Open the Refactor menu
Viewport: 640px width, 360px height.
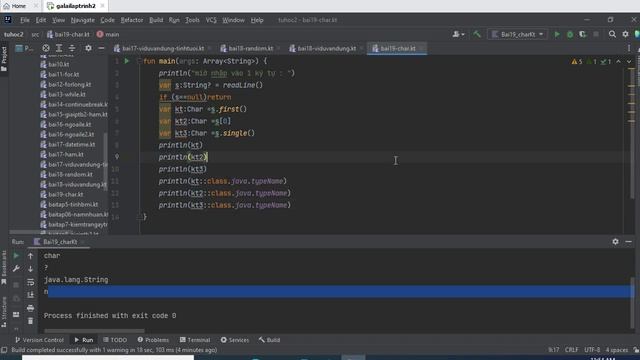[132, 20]
